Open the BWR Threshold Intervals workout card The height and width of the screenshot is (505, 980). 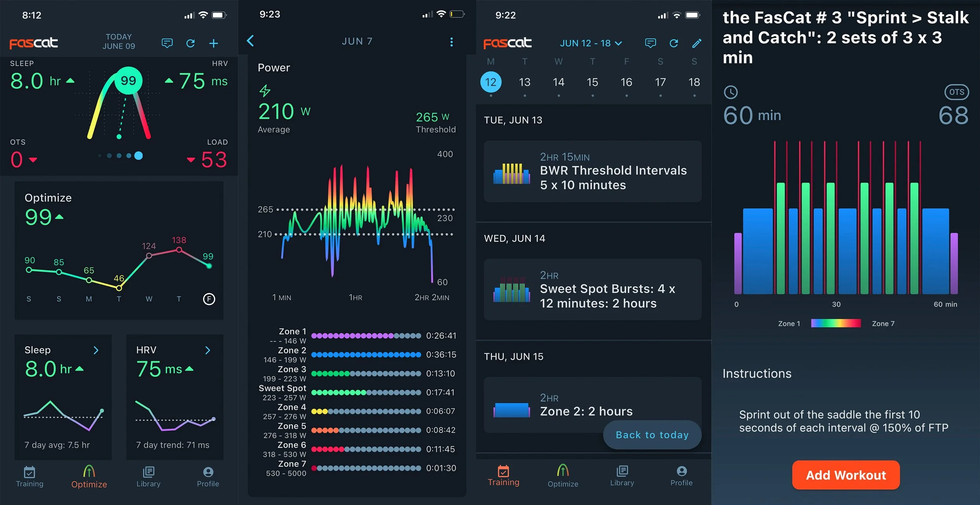point(592,171)
